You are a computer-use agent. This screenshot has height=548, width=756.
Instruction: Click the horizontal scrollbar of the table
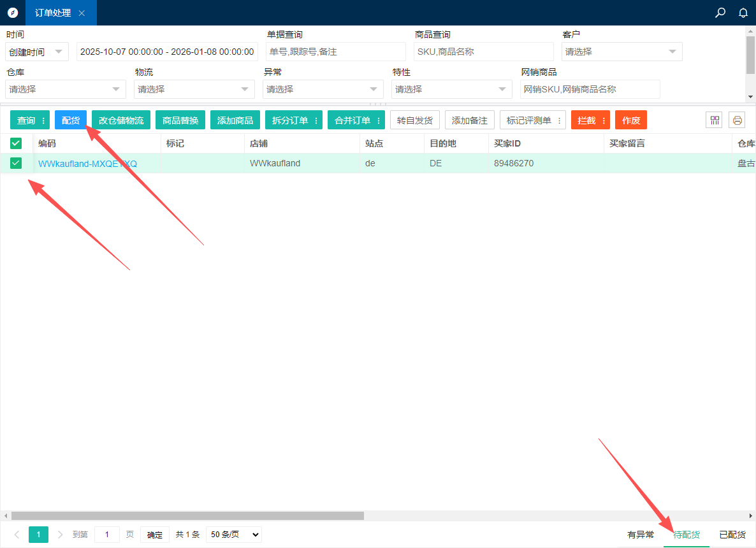(x=187, y=516)
